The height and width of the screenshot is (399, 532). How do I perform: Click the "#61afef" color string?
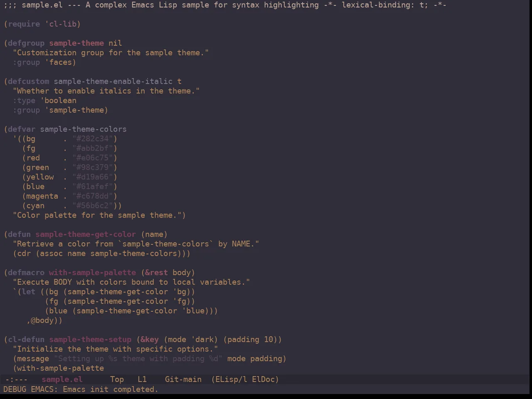[x=93, y=187]
